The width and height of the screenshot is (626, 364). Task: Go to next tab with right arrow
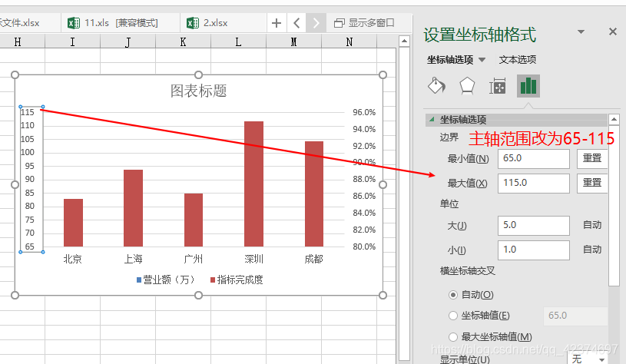coord(316,23)
